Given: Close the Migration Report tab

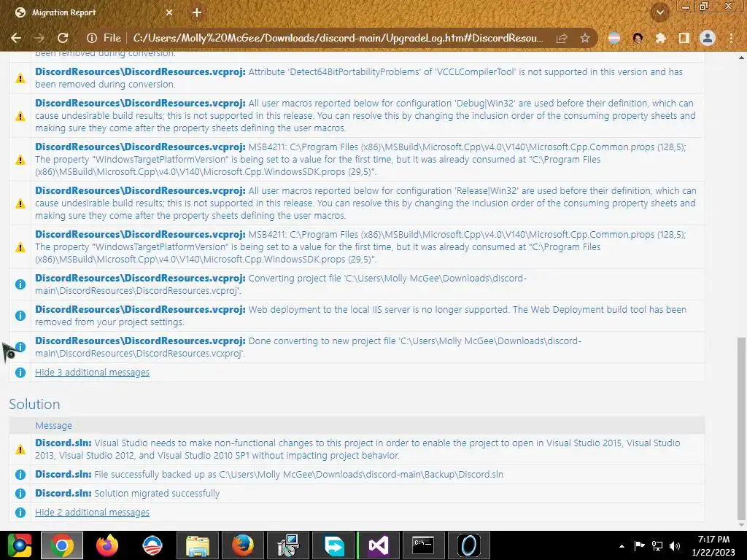Looking at the screenshot, I should pos(169,12).
